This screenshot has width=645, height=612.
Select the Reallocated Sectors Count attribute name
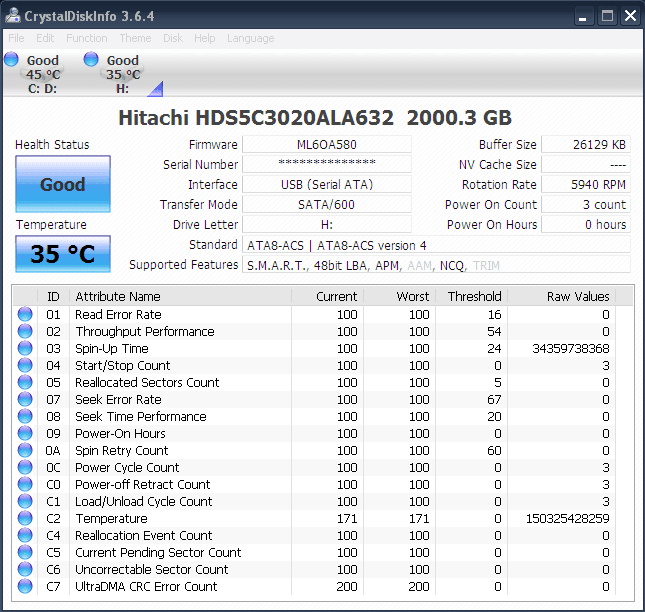147,382
